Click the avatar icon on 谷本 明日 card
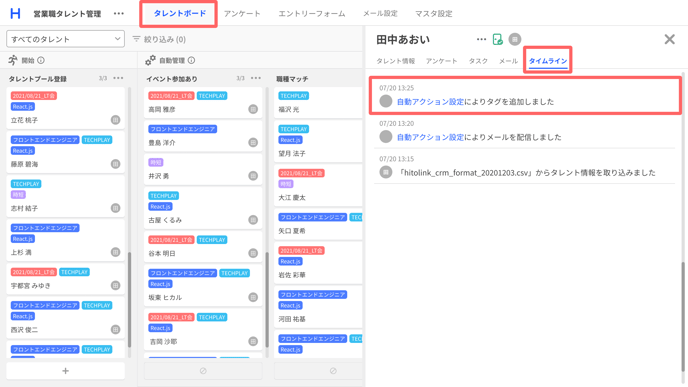 (253, 253)
